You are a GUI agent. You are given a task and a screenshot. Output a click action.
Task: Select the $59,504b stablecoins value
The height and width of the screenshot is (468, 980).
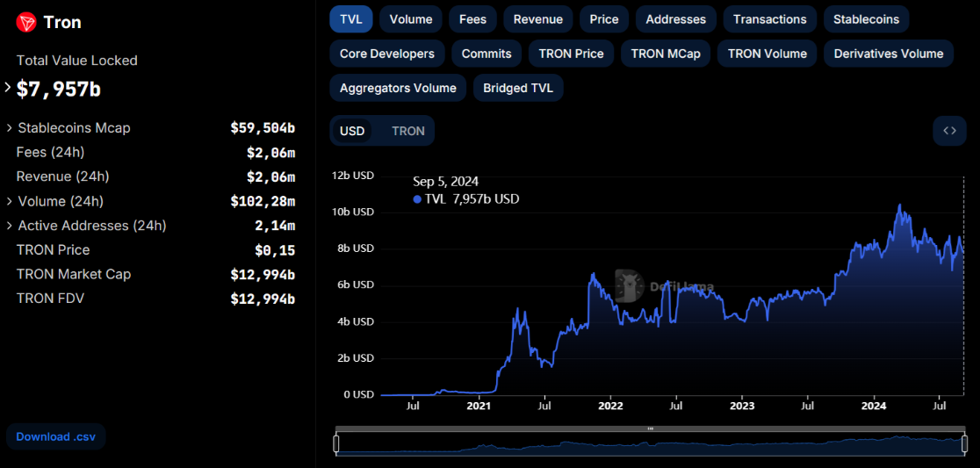coord(263,128)
